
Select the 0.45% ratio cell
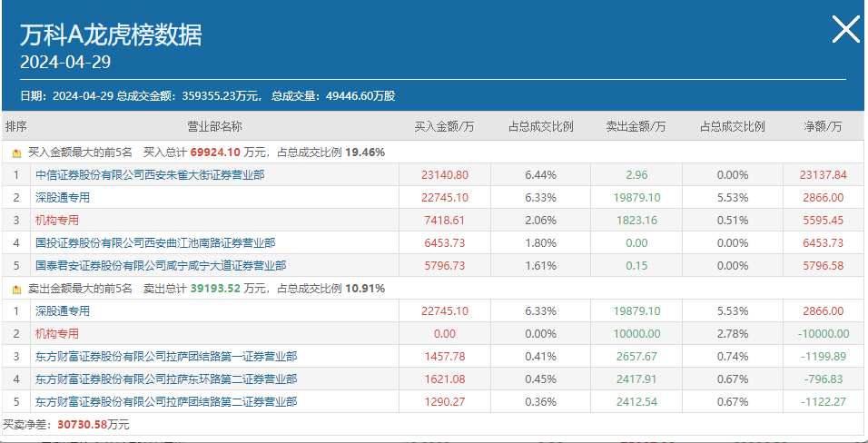[x=541, y=379]
